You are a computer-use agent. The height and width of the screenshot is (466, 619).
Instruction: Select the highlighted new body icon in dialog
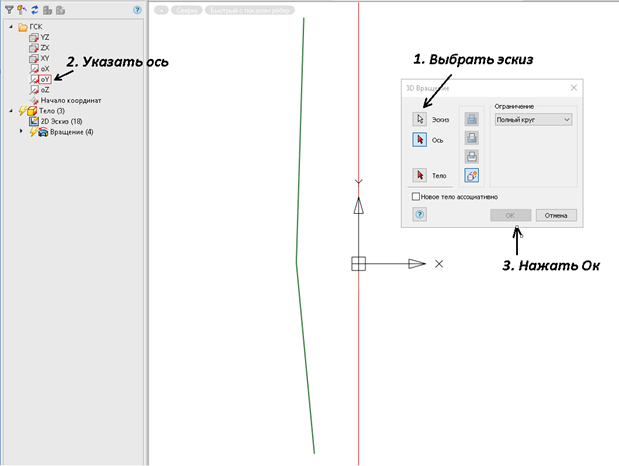[x=470, y=175]
